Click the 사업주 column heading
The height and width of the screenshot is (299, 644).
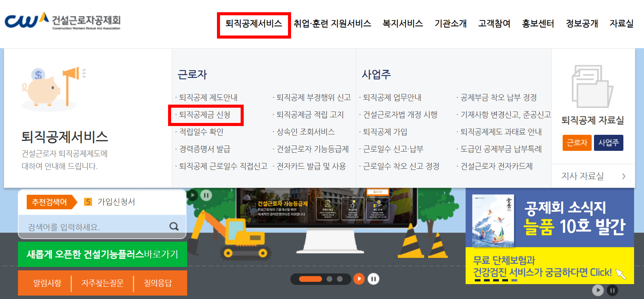pyautogui.click(x=376, y=74)
